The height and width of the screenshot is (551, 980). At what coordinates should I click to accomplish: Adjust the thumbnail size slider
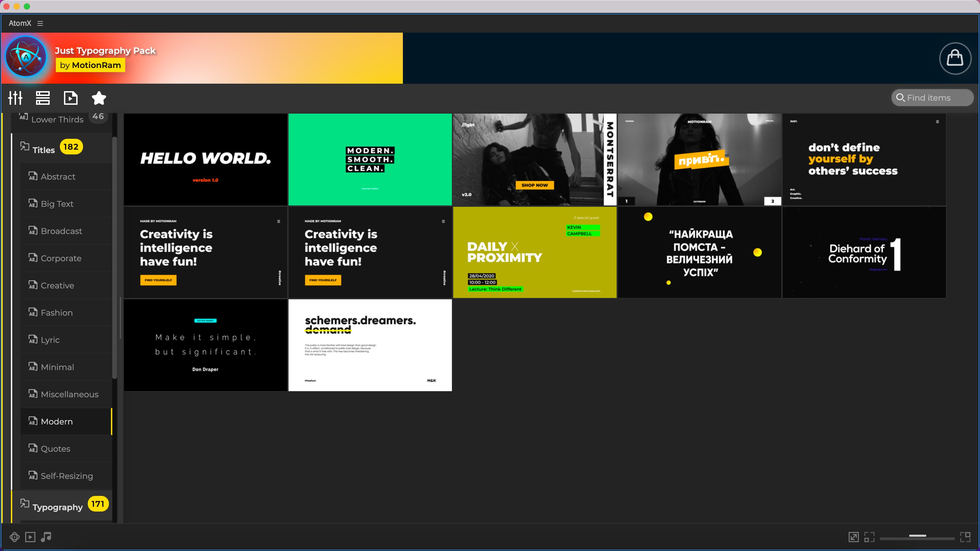point(917,536)
